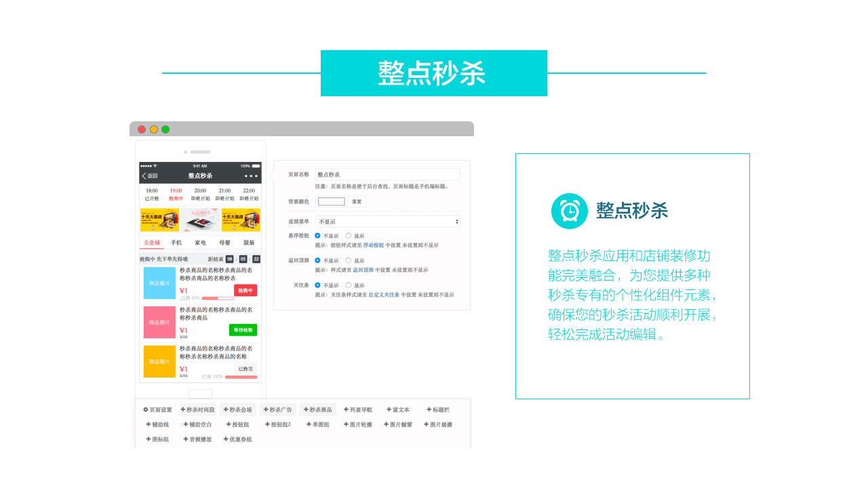868x488 pixels.
Task: Click the phone home button below preview
Action: [200, 394]
